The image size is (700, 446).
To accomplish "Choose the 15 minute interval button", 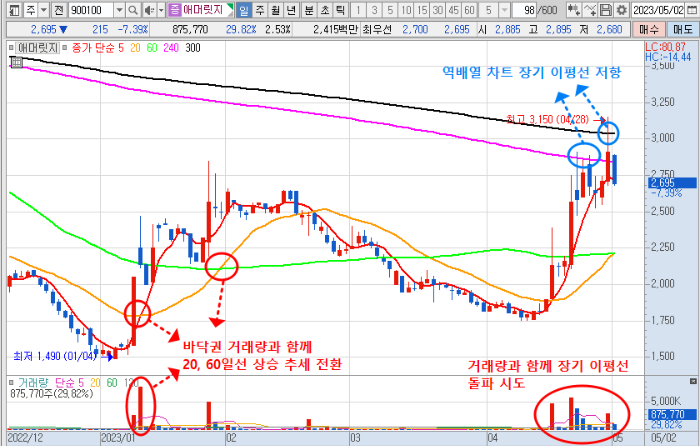I will 422,10.
